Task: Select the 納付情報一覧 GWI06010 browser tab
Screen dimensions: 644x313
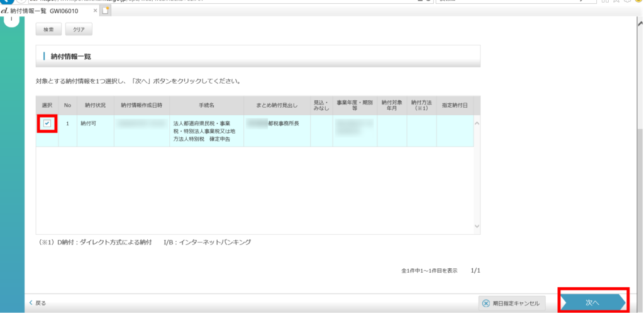Action: click(47, 11)
